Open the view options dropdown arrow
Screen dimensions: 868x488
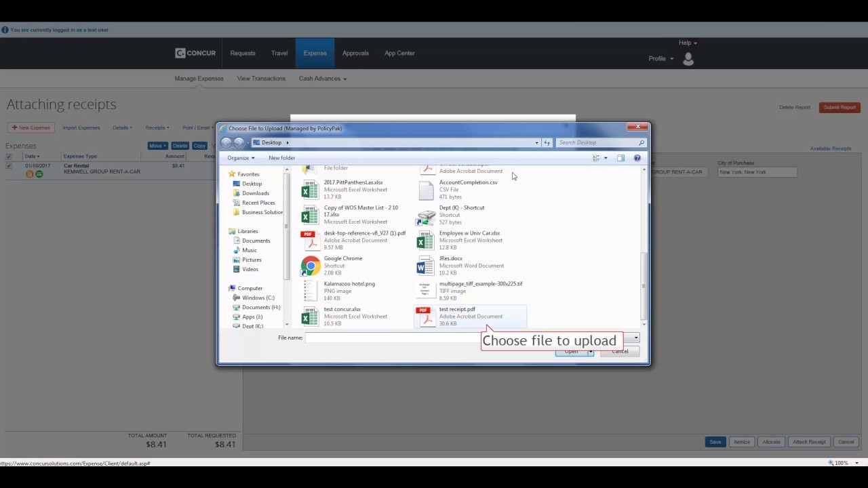[x=606, y=158]
